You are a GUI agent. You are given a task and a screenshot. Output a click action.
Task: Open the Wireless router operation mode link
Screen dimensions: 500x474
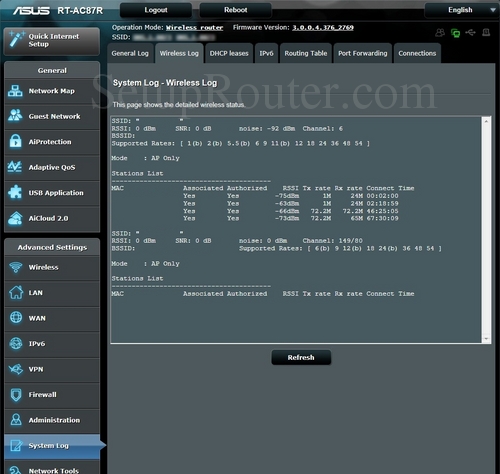(x=194, y=28)
